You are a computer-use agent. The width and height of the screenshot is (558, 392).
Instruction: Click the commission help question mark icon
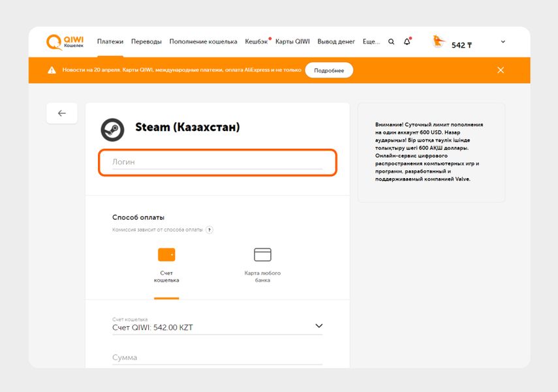tap(209, 230)
